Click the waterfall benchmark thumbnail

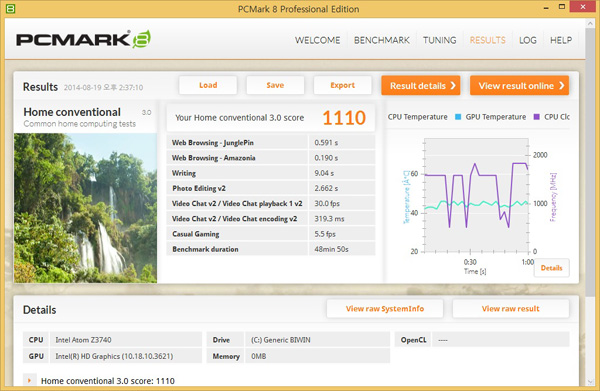click(85, 208)
